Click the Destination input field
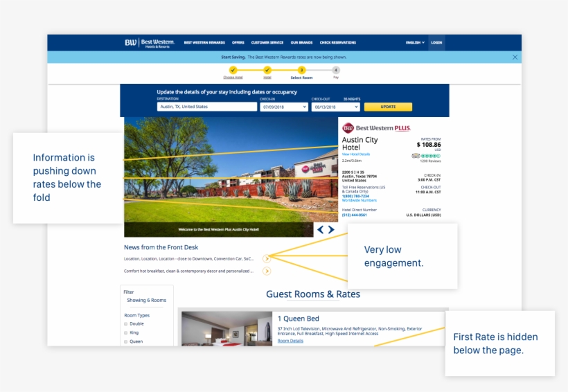The height and width of the screenshot is (392, 568). pyautogui.click(x=207, y=107)
